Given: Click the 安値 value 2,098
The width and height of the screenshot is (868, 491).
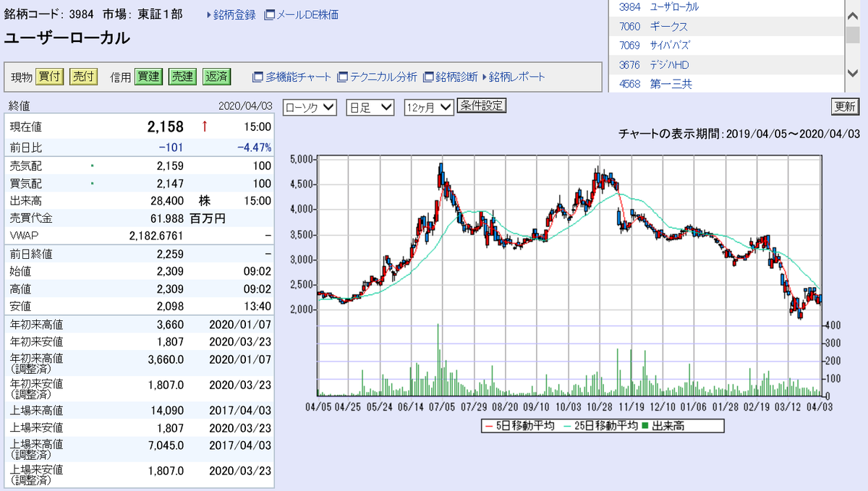Looking at the screenshot, I should (x=171, y=306).
